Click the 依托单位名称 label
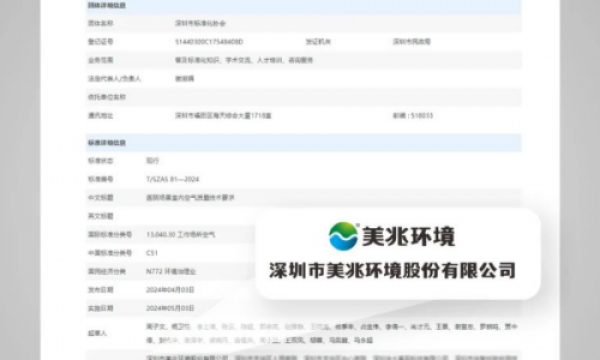Screen dimensions: 600x360 coord(107,97)
